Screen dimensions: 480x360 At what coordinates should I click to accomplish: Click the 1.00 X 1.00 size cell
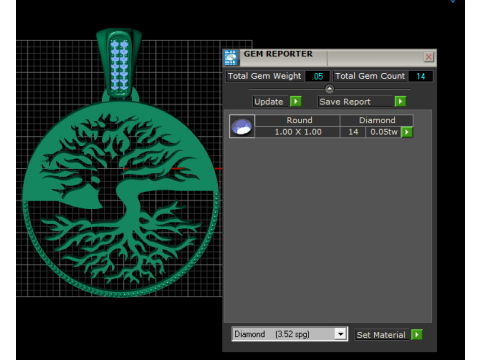click(298, 132)
